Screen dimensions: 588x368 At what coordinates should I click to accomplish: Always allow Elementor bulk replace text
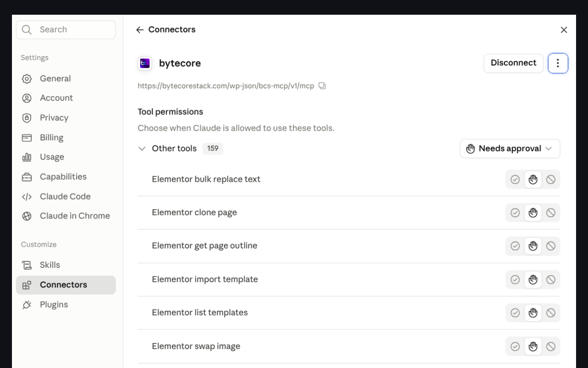point(515,179)
